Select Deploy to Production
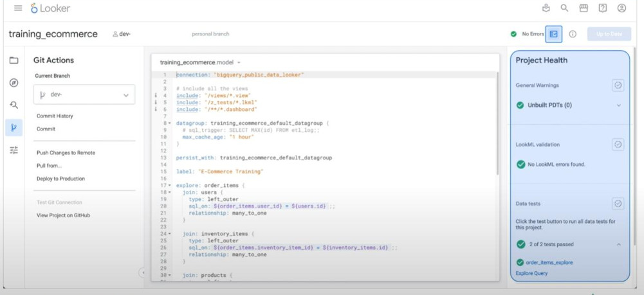The width and height of the screenshot is (644, 295). point(60,179)
